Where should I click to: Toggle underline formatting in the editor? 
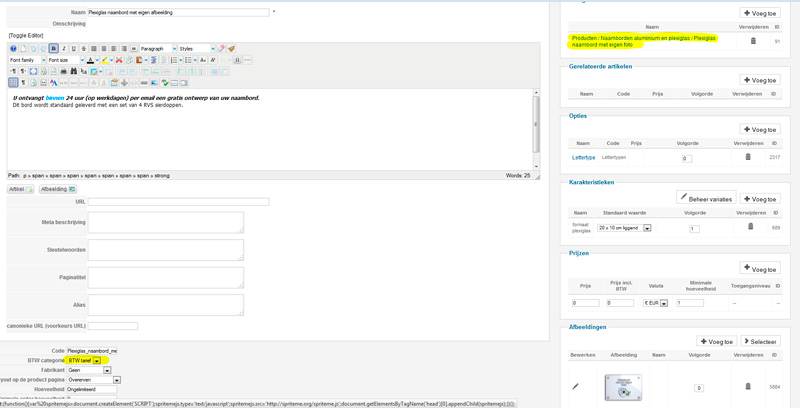[73, 48]
